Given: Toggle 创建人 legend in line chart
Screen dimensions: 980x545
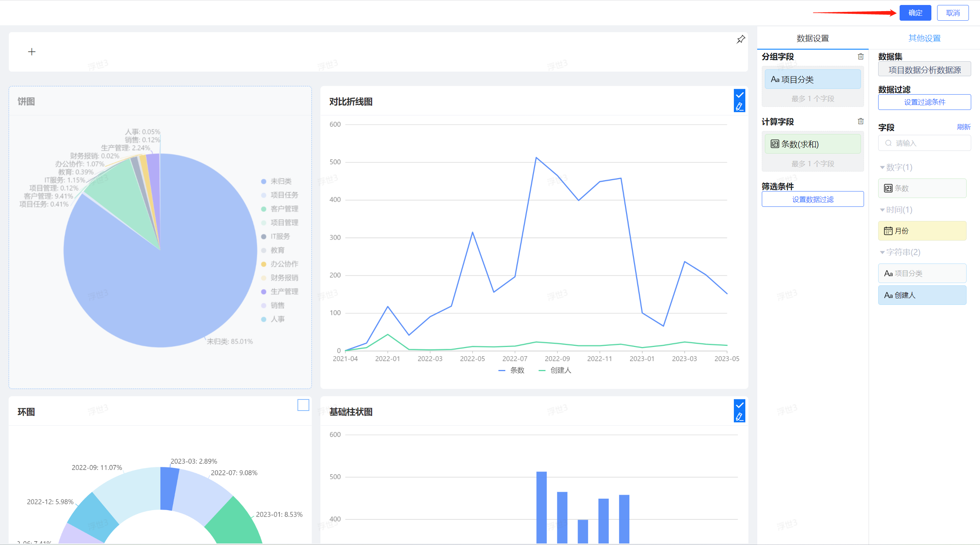Looking at the screenshot, I should pyautogui.click(x=555, y=370).
